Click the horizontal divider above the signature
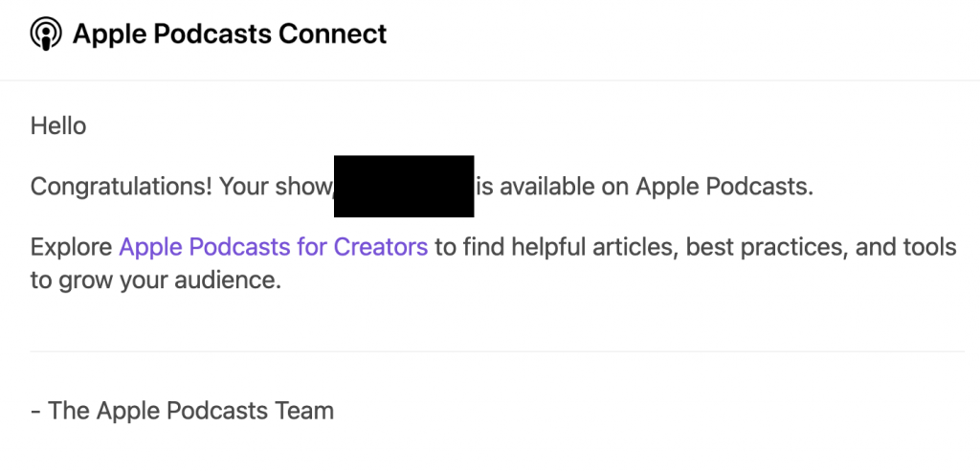Image resolution: width=980 pixels, height=472 pixels. click(497, 351)
